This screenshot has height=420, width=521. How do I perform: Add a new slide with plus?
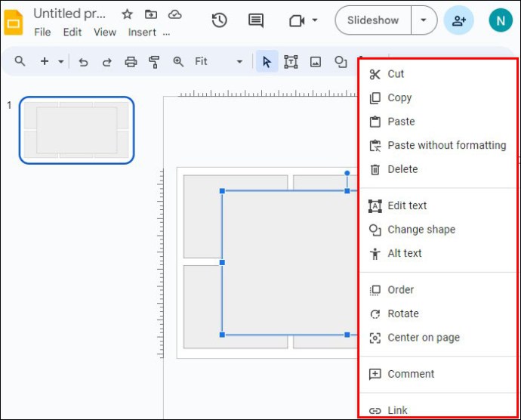pyautogui.click(x=45, y=61)
